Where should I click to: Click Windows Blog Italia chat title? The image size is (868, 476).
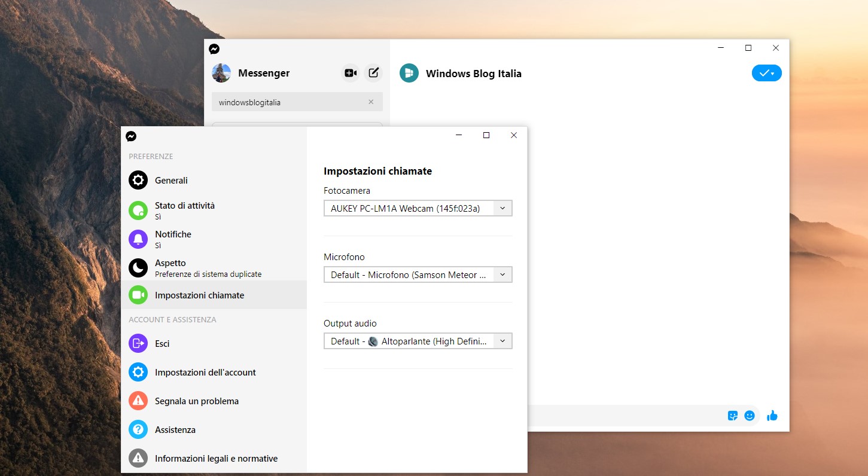[474, 74]
